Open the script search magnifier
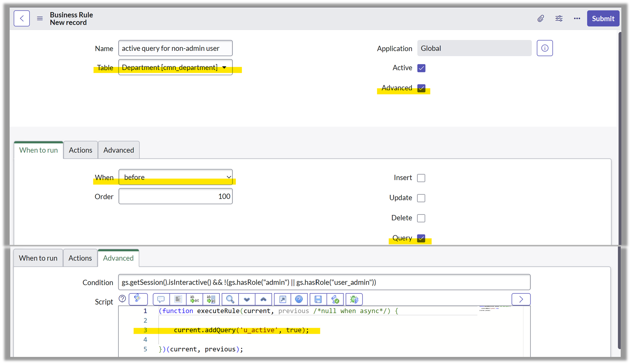The image size is (631, 364). [x=230, y=299]
